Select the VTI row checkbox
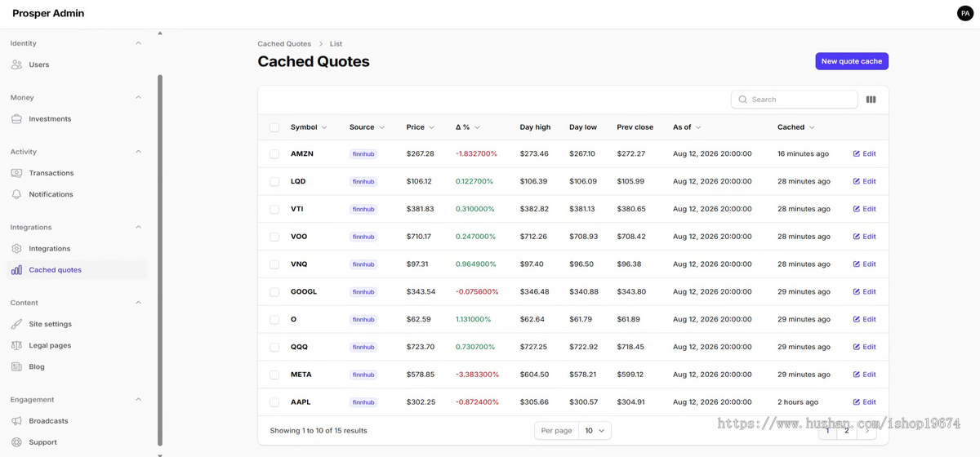Viewport: 980px width, 457px height. 274,210
